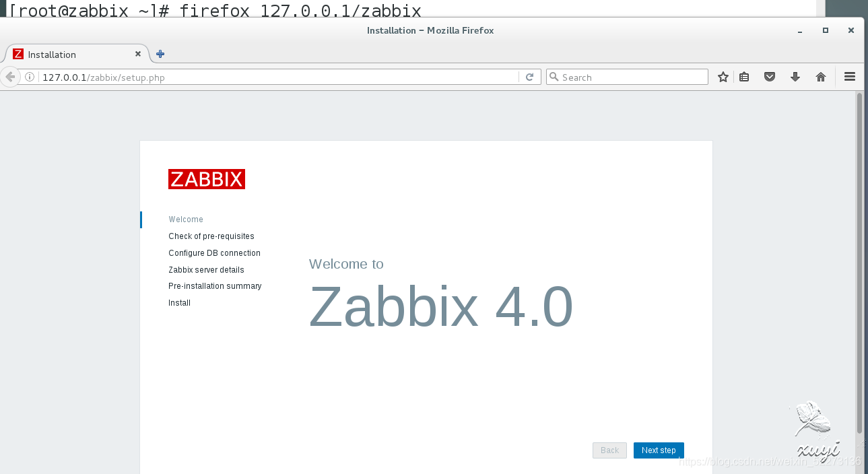This screenshot has width=868, height=474.
Task: Reload the page with the refresh icon
Action: point(530,77)
